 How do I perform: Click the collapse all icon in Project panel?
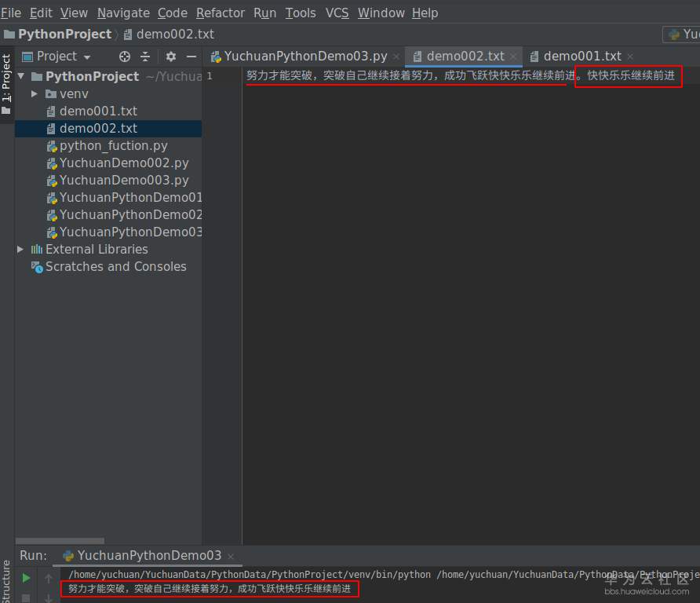coord(145,57)
